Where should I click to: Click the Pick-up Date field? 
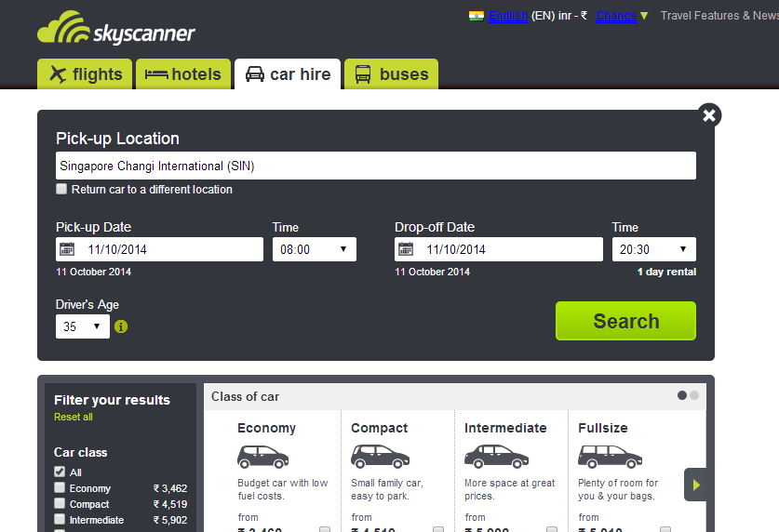(x=159, y=249)
